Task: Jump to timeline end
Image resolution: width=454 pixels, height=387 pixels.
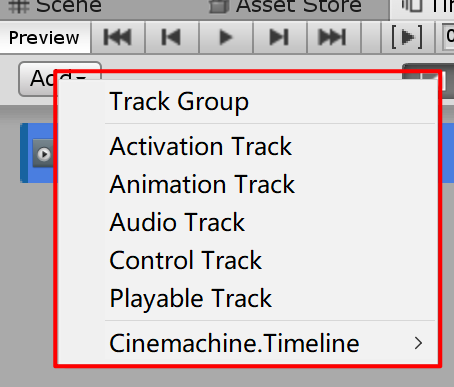Action: point(333,37)
